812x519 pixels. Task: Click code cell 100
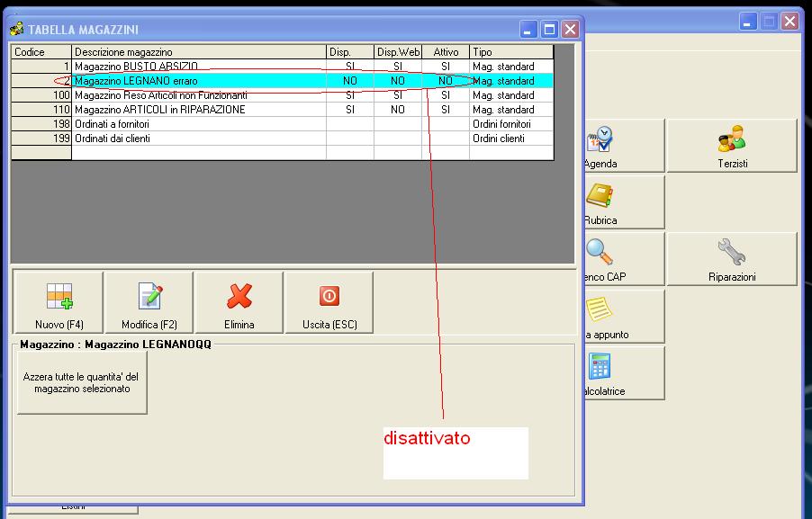point(41,95)
